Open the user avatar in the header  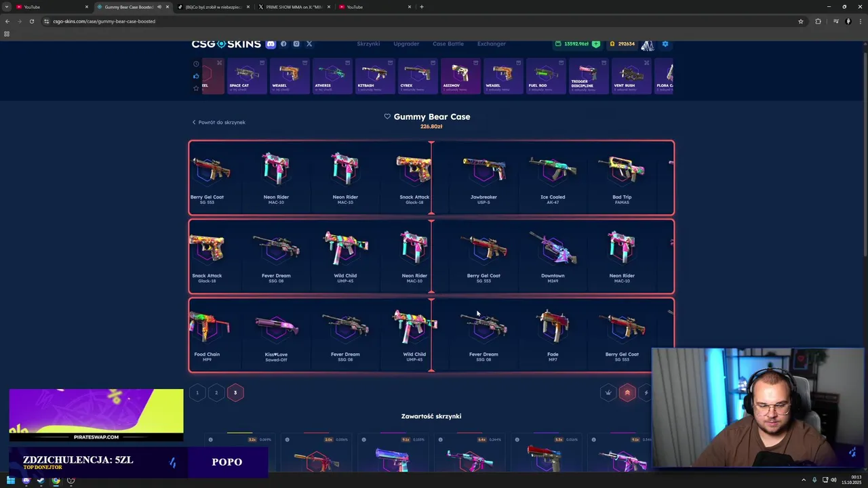coord(648,45)
